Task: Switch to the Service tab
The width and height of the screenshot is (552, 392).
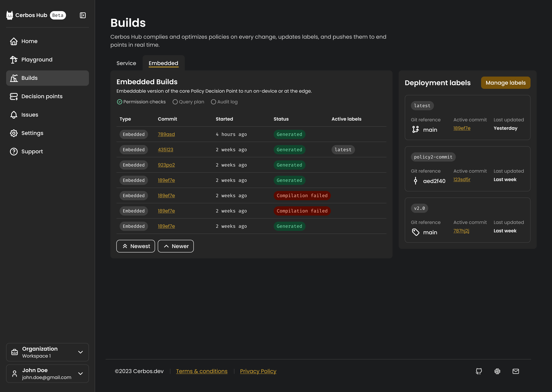Action: pyautogui.click(x=126, y=63)
